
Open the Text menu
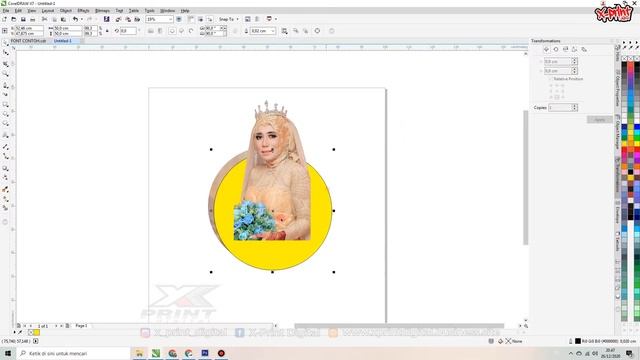coord(119,11)
